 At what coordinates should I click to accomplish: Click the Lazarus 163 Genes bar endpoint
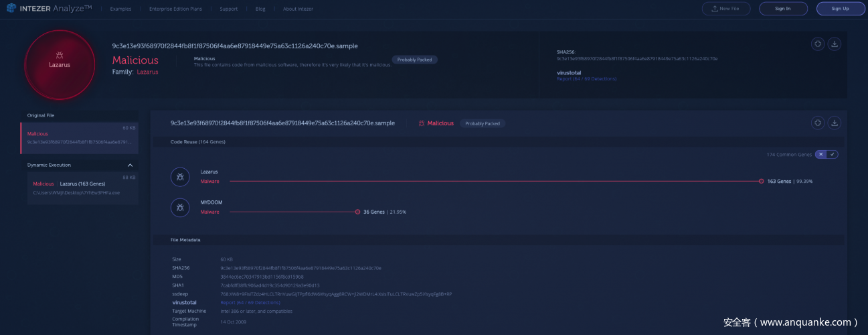[x=761, y=181]
